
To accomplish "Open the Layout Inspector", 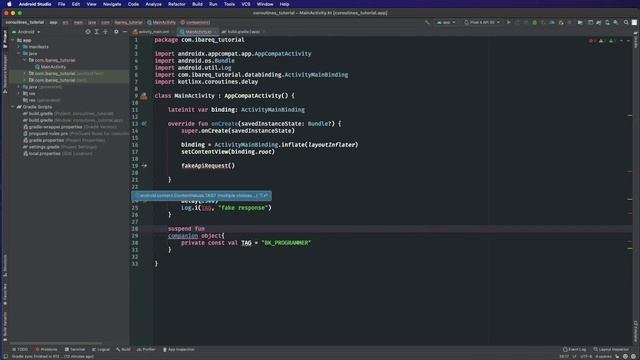I will pos(611,349).
